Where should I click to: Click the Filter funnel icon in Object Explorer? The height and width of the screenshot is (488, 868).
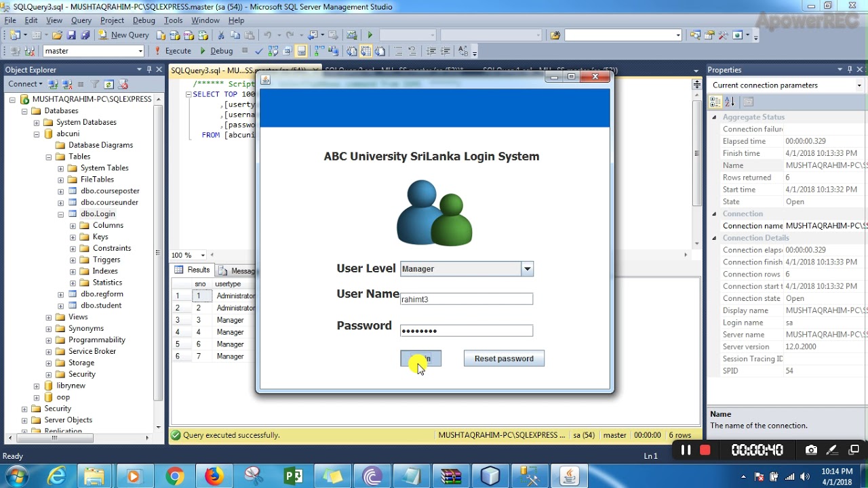pos(95,84)
